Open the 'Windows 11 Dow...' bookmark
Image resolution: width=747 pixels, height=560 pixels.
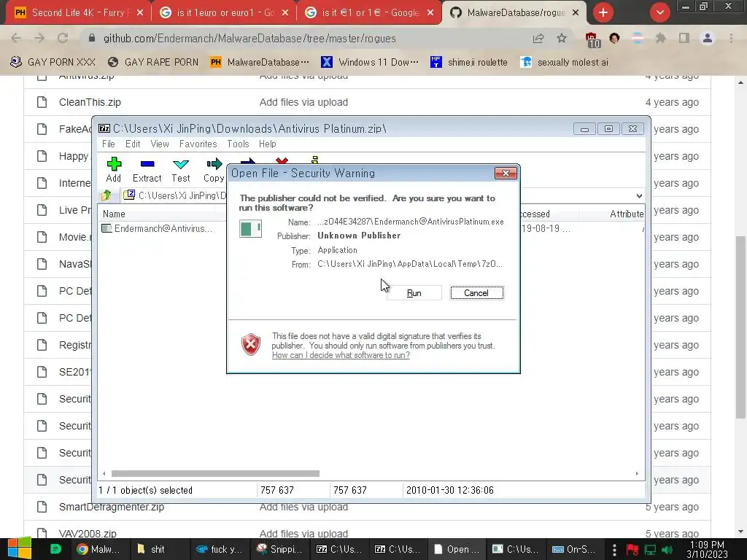tap(370, 63)
